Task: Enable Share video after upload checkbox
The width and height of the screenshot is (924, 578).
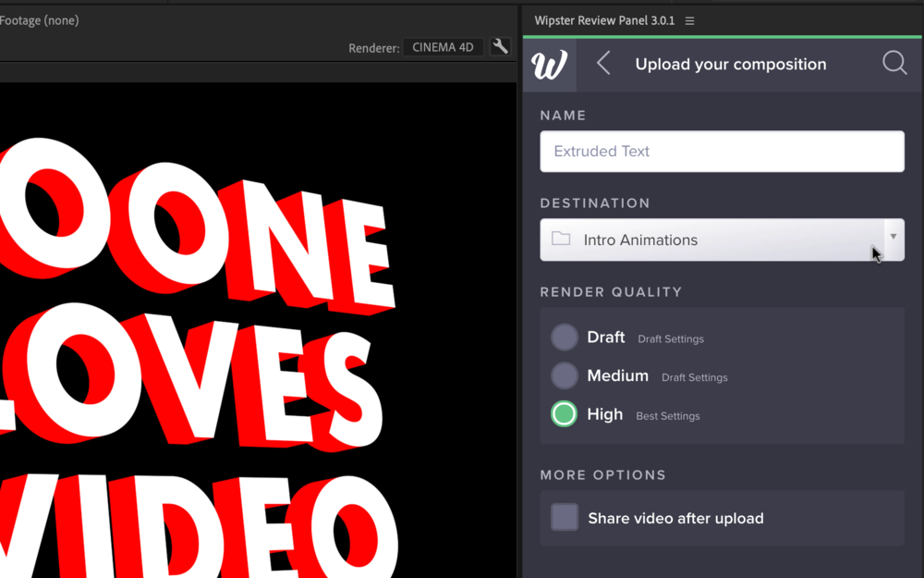Action: pos(565,518)
